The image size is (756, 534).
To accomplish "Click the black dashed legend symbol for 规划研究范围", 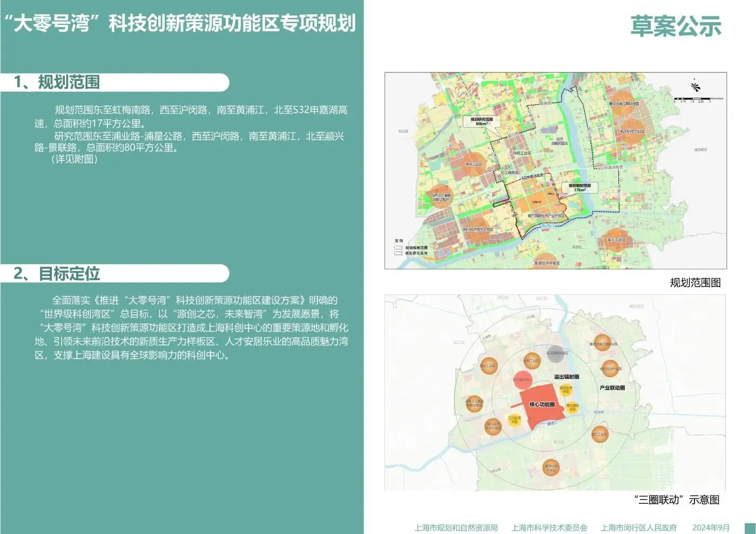I will [x=399, y=253].
